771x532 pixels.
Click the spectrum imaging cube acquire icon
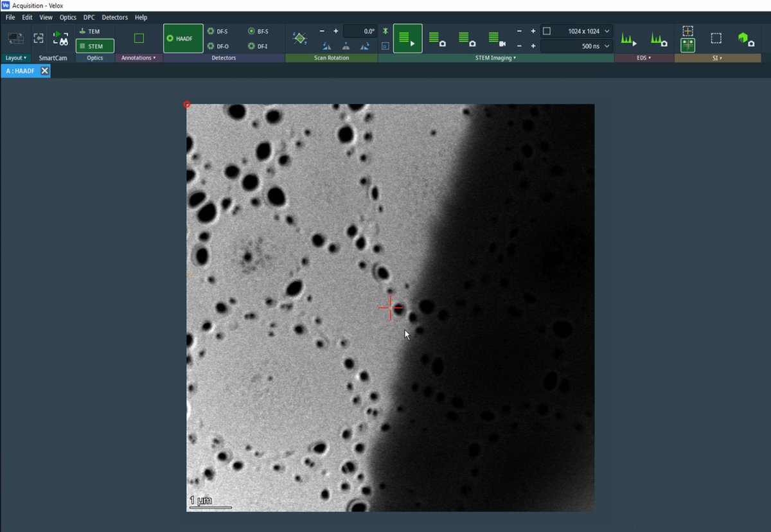point(745,39)
